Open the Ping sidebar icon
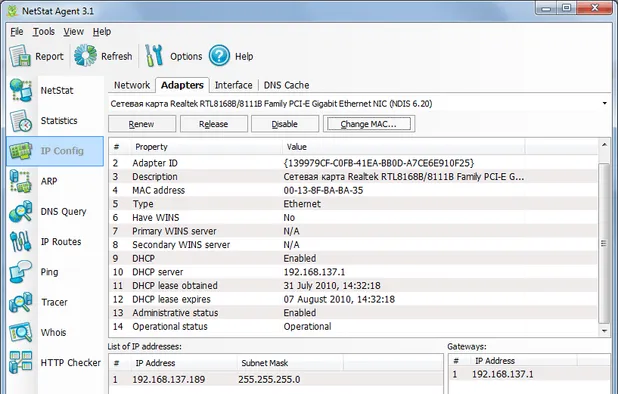 20,272
